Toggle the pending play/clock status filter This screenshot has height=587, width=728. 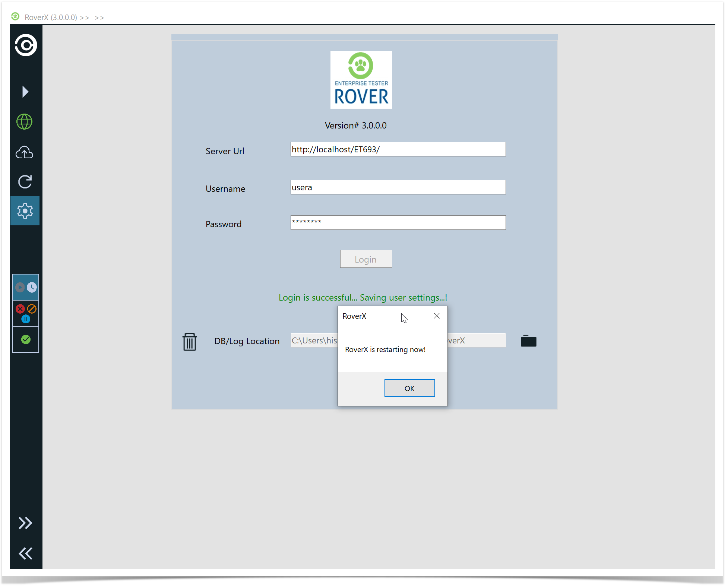[x=26, y=288]
